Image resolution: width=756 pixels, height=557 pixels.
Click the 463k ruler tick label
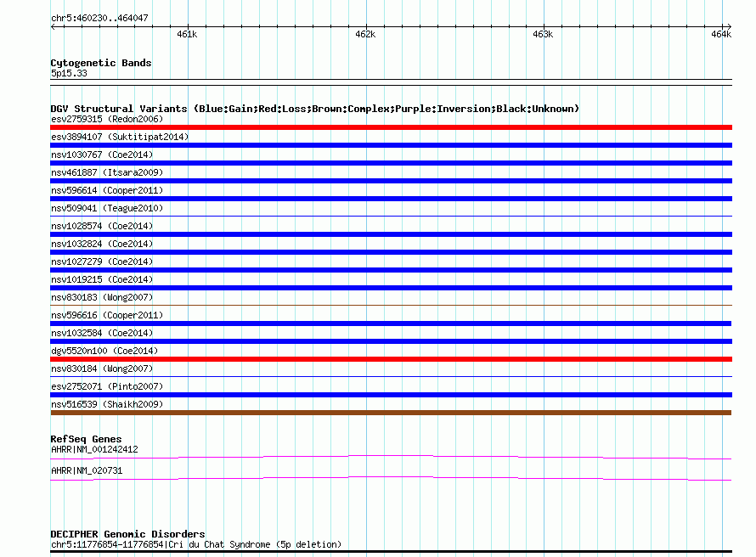[543, 34]
